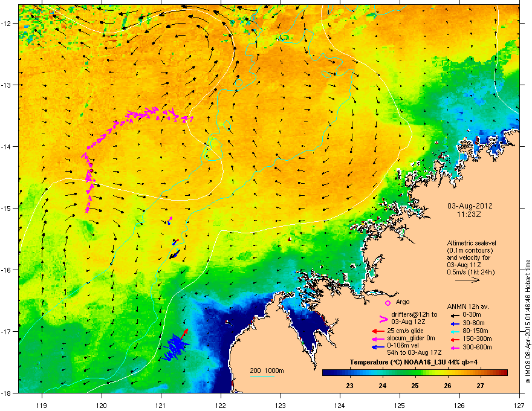Image resolution: width=532 pixels, height=411 pixels.
Task: Click the 'ANMN 12h av.' legend heading
Action: [x=468, y=306]
